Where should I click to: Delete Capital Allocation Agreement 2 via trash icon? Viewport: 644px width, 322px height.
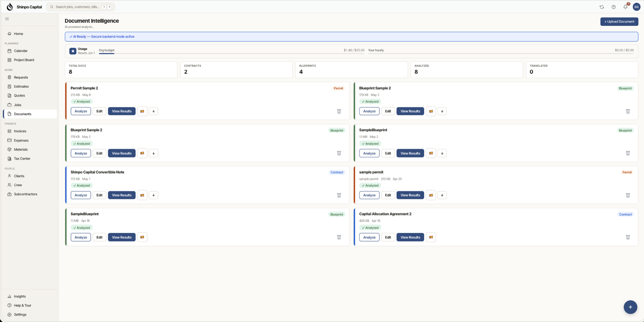[x=627, y=237]
